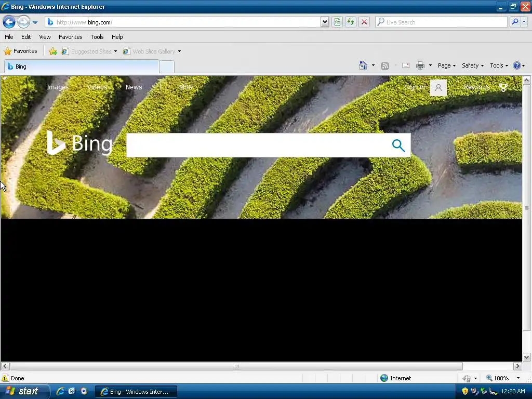This screenshot has width=532, height=399.
Task: Open the MSN link
Action: [x=186, y=87]
